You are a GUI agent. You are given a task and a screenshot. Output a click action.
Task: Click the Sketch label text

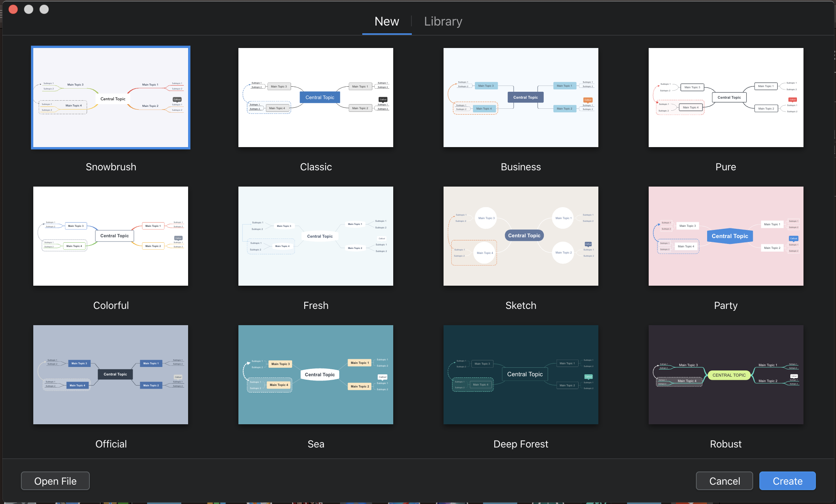(x=521, y=305)
